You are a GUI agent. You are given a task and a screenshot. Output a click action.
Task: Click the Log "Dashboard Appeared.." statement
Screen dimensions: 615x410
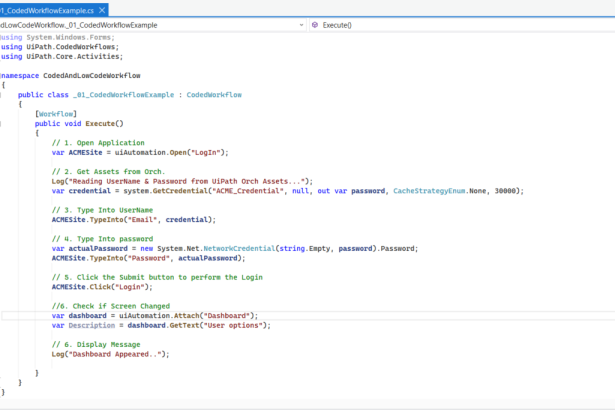click(110, 354)
